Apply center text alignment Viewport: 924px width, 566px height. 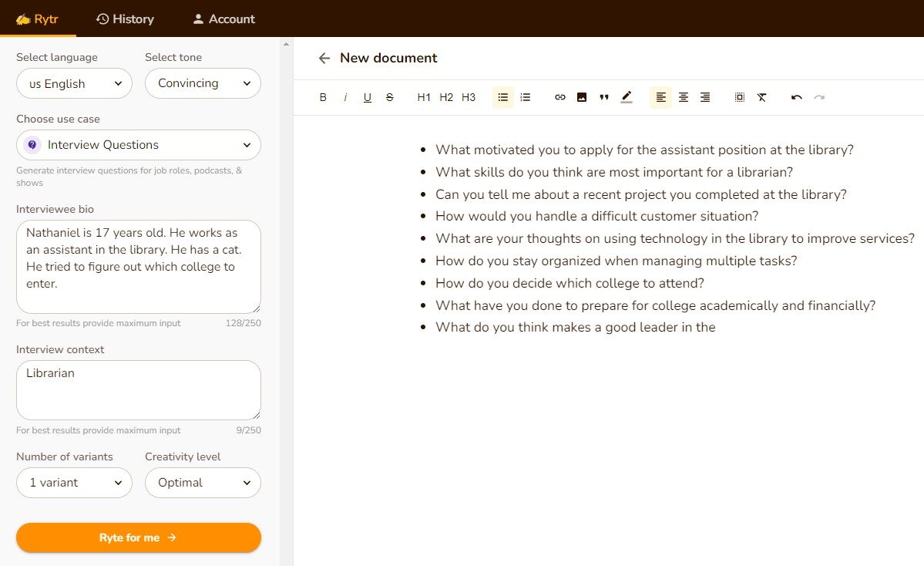[x=683, y=97]
